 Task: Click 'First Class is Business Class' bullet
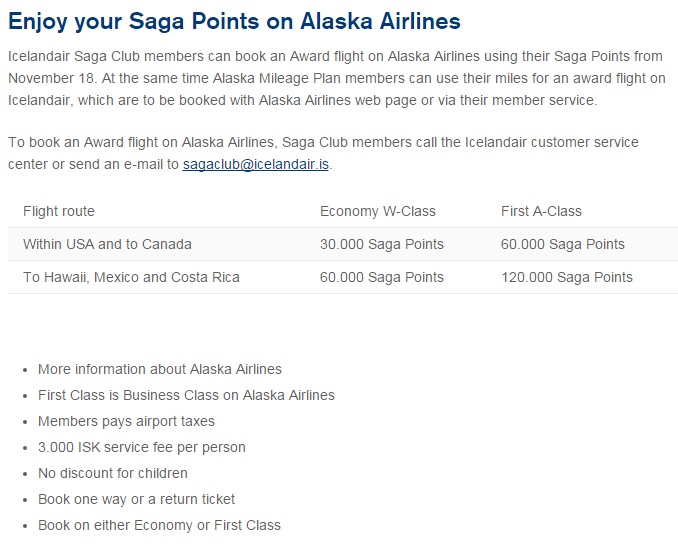[186, 395]
